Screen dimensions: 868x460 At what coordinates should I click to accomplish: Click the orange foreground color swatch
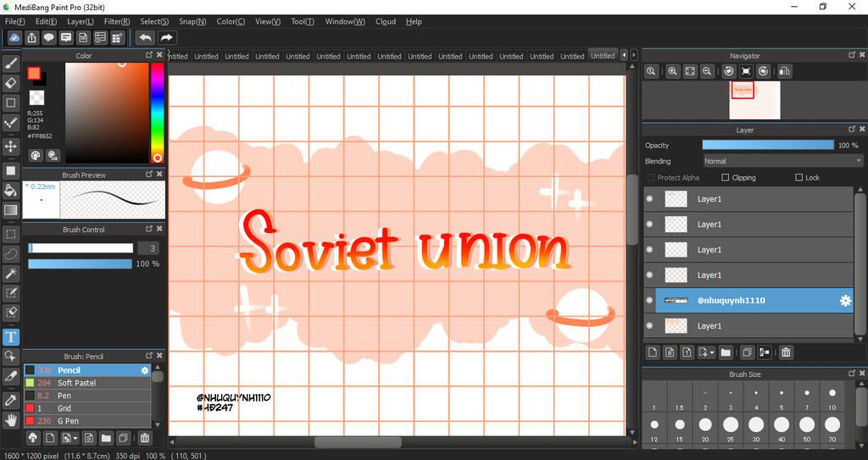coord(34,73)
